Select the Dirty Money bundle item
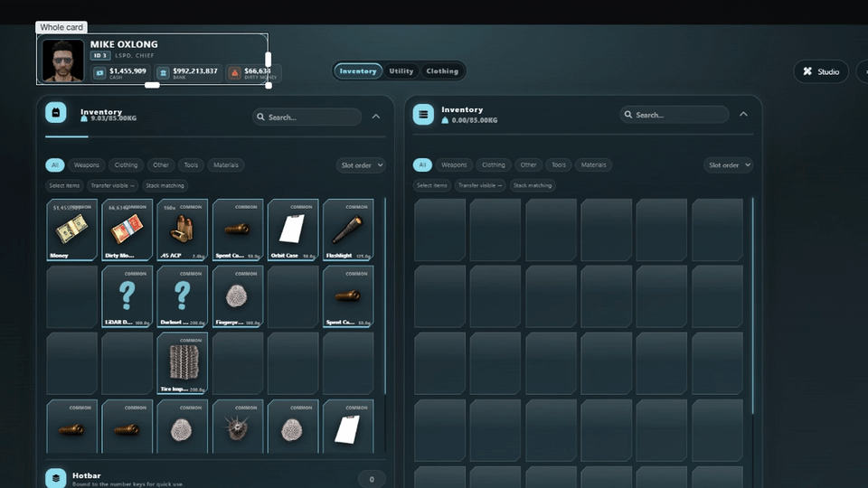This screenshot has height=488, width=868. click(x=127, y=230)
